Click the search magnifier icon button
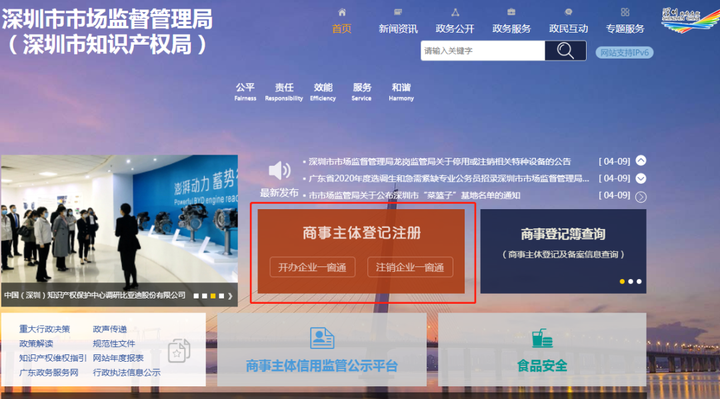 pos(565,51)
